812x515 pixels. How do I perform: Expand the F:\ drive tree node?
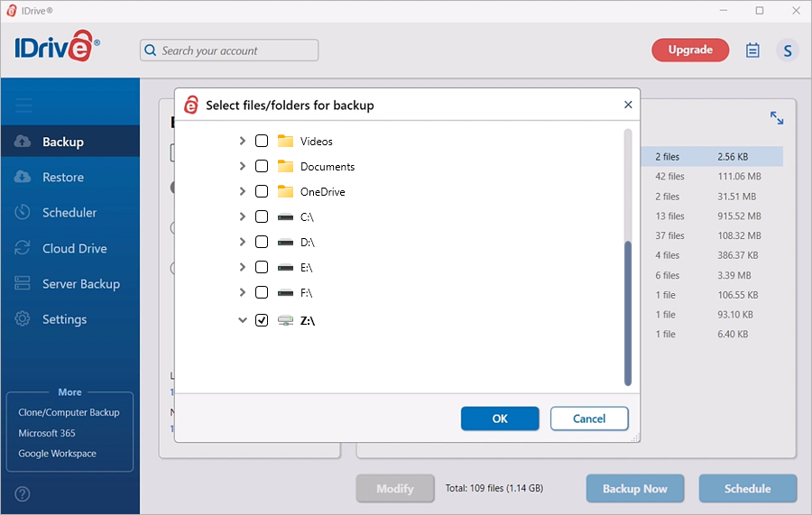[x=242, y=292]
